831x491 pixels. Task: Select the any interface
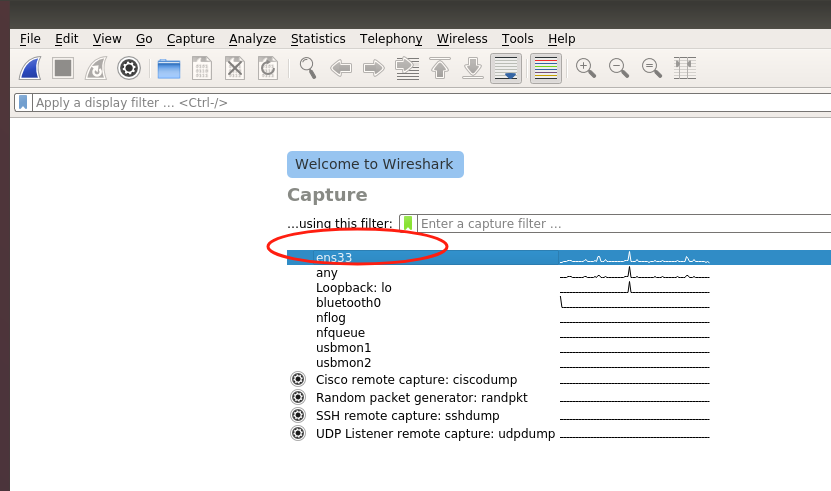(326, 273)
